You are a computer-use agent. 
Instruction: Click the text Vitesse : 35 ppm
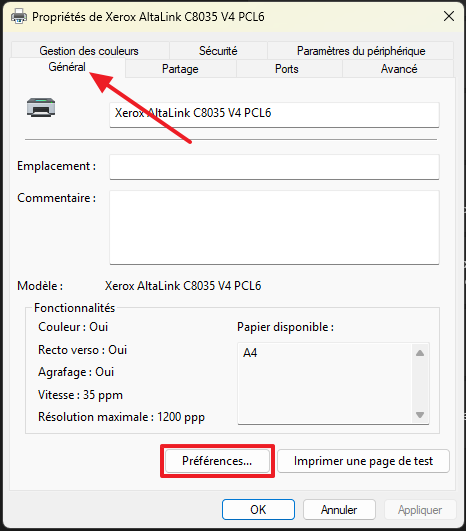point(80,395)
